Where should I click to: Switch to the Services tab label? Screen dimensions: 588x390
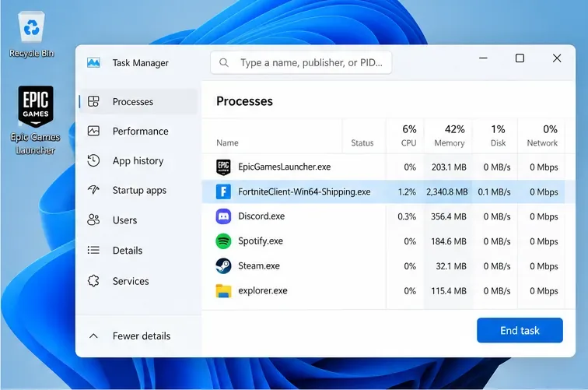pyautogui.click(x=131, y=281)
